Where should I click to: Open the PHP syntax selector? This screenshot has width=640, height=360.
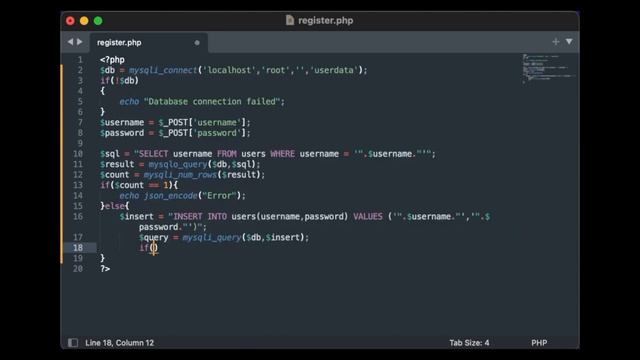pyautogui.click(x=539, y=343)
